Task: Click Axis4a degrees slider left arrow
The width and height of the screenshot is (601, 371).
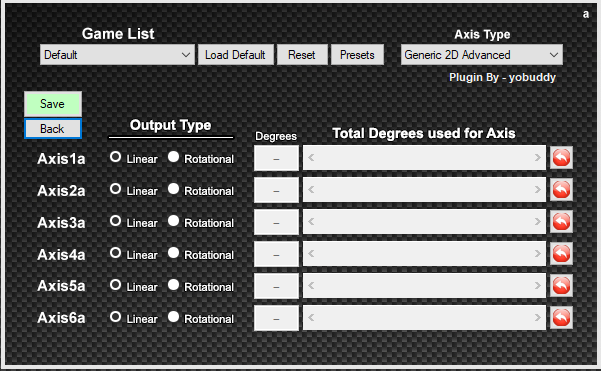Action: tap(311, 253)
